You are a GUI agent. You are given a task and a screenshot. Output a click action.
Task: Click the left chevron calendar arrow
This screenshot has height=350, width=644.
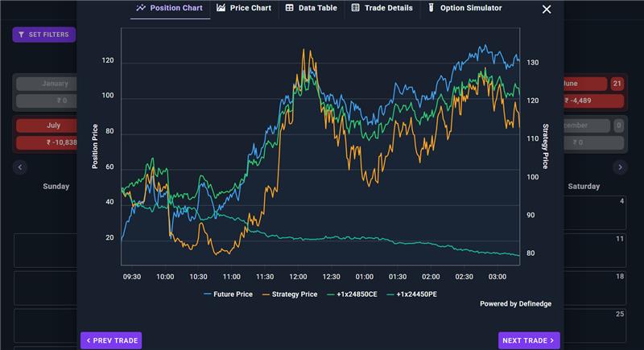click(x=19, y=167)
